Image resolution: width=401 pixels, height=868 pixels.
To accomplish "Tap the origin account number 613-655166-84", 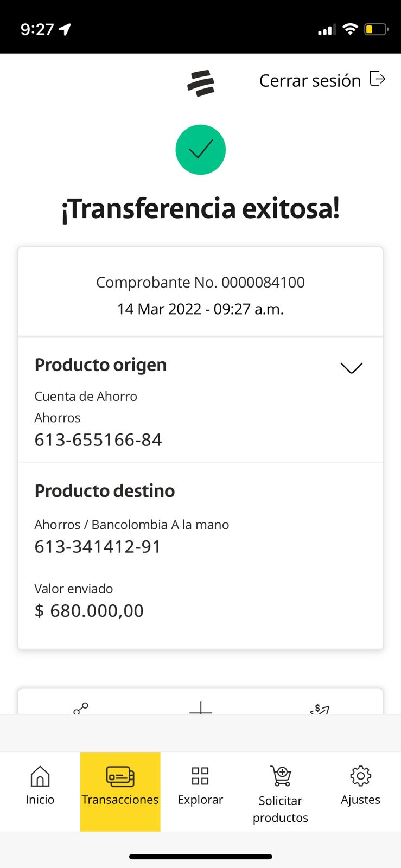I will click(x=98, y=440).
